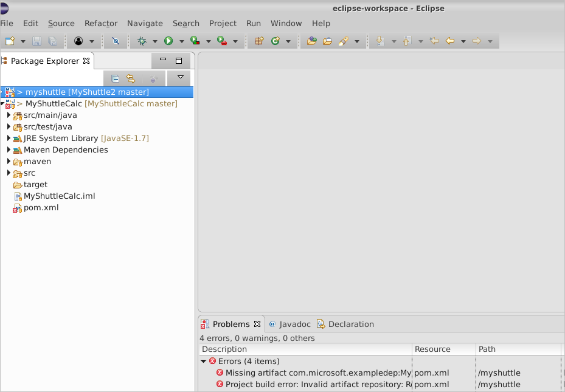Launch a Debug session using the bug icon
Image resolution: width=565 pixels, height=392 pixels.
[142, 41]
